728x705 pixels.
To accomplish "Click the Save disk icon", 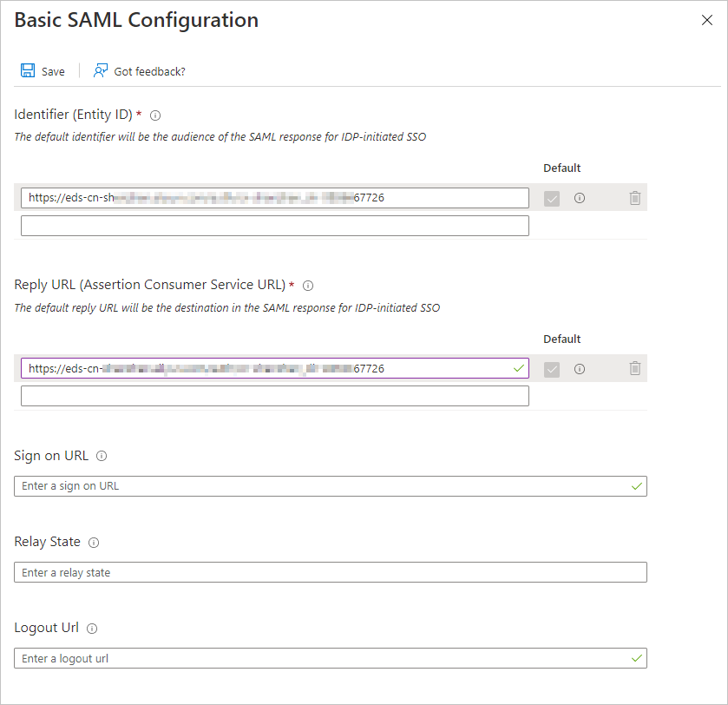I will click(x=28, y=70).
